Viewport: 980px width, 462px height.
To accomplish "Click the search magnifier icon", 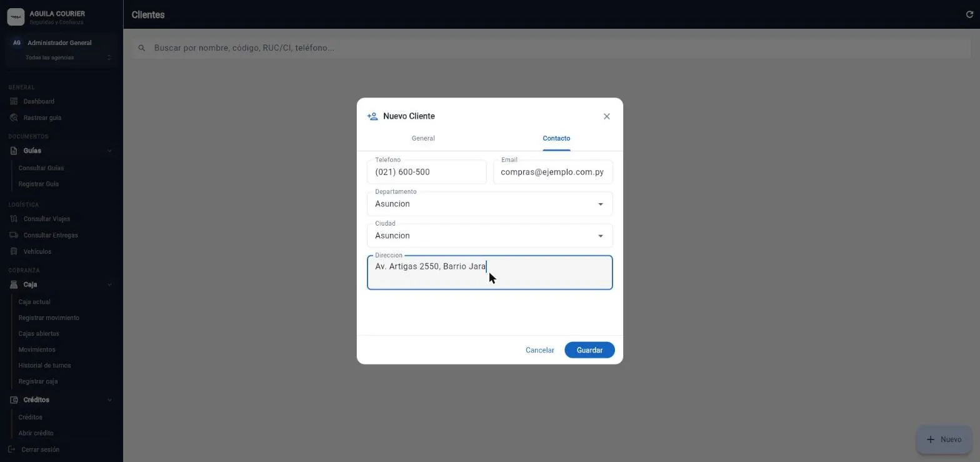I will (x=142, y=48).
